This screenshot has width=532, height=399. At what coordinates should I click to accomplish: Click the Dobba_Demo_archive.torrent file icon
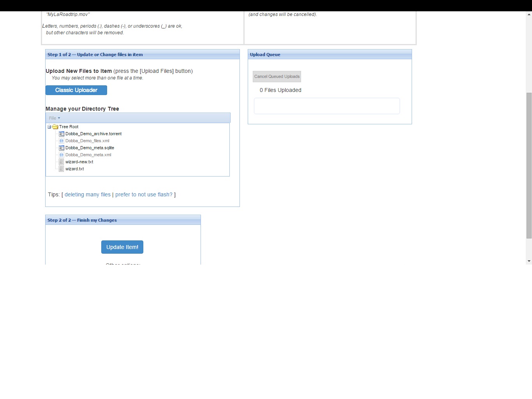pos(62,134)
